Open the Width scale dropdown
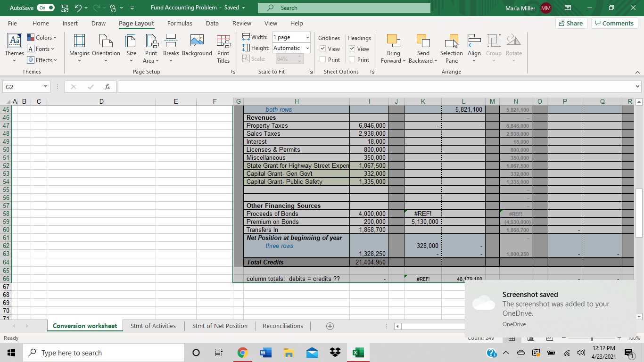644x362 pixels. click(307, 37)
